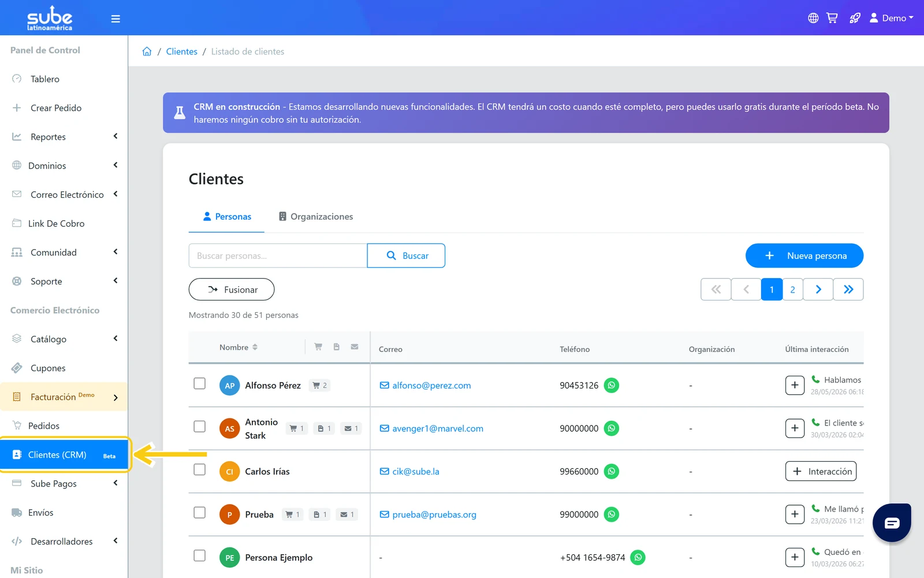Open Cupones in sidebar
924x578 pixels.
(x=64, y=368)
